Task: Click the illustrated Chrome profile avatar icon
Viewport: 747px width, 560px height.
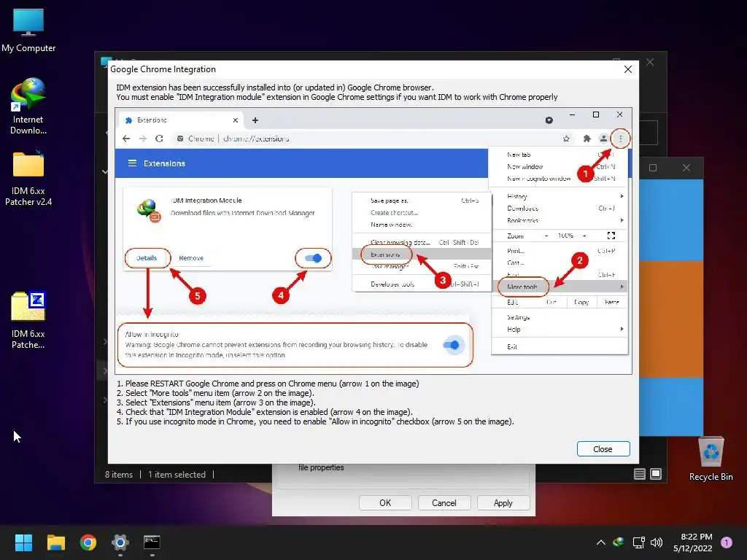Action: coord(603,139)
